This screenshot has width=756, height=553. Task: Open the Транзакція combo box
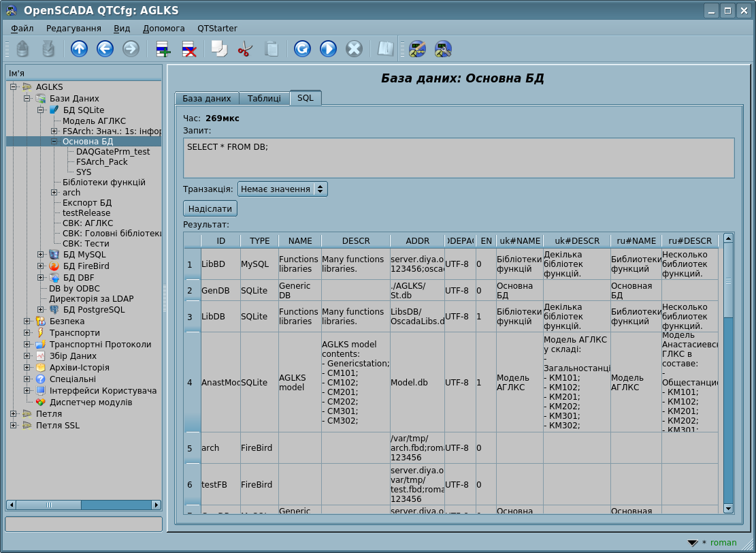(x=282, y=189)
